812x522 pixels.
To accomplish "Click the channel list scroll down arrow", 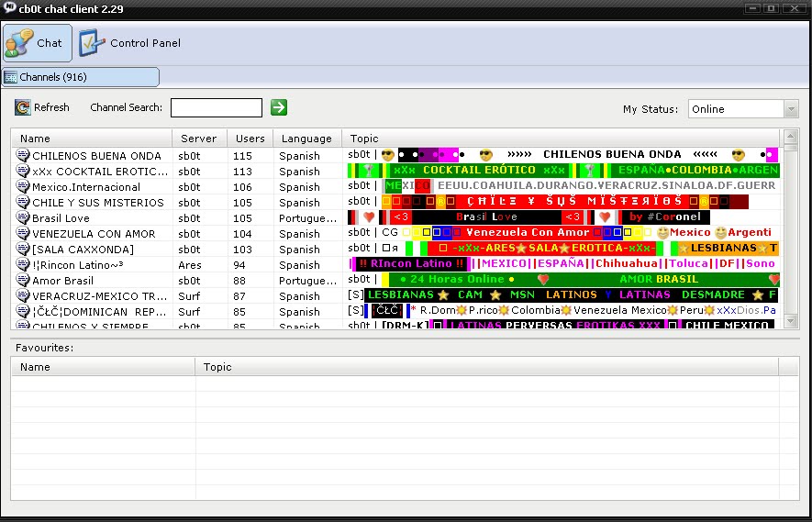I will pos(791,322).
